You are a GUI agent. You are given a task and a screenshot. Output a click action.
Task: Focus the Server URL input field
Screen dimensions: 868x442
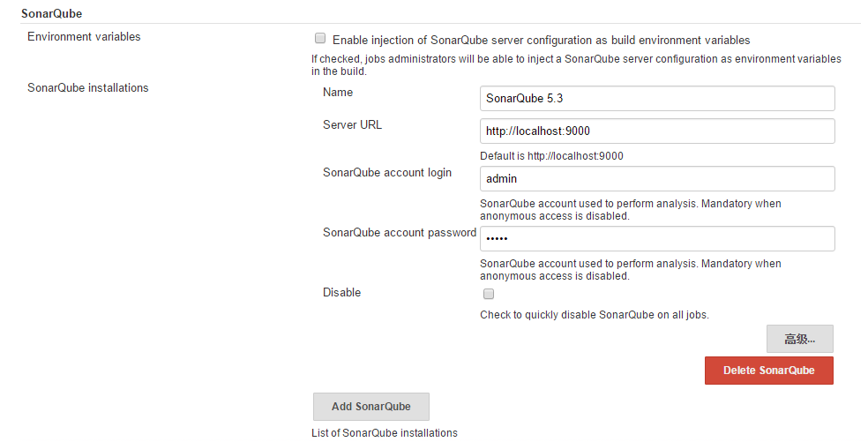(657, 131)
